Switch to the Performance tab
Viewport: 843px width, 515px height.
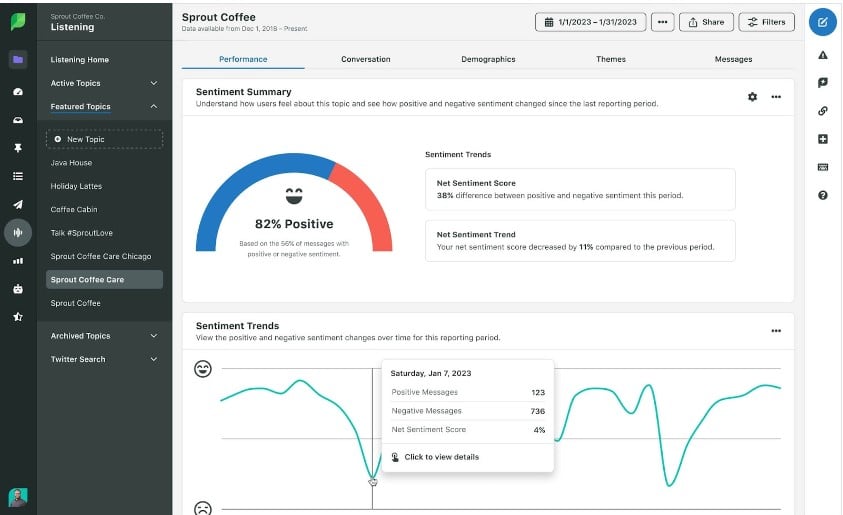point(243,59)
